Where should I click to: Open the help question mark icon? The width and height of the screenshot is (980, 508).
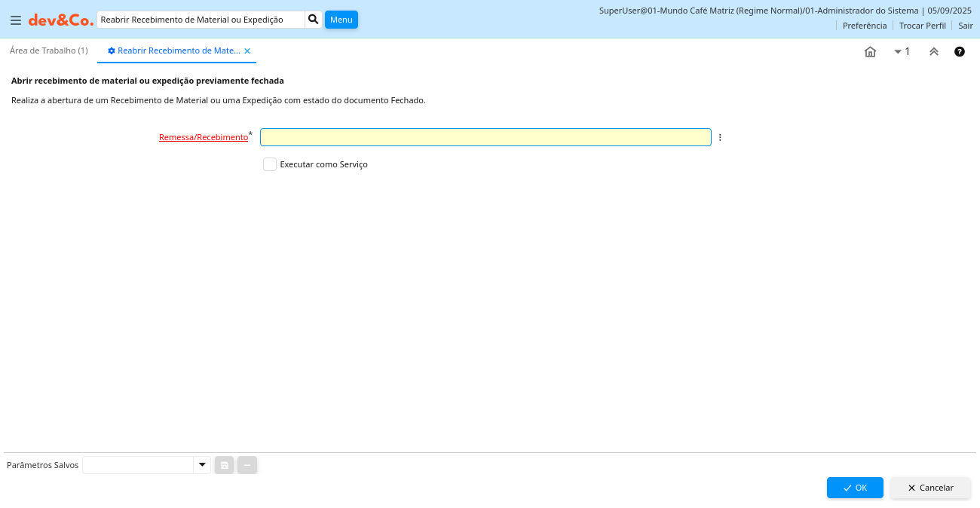959,52
